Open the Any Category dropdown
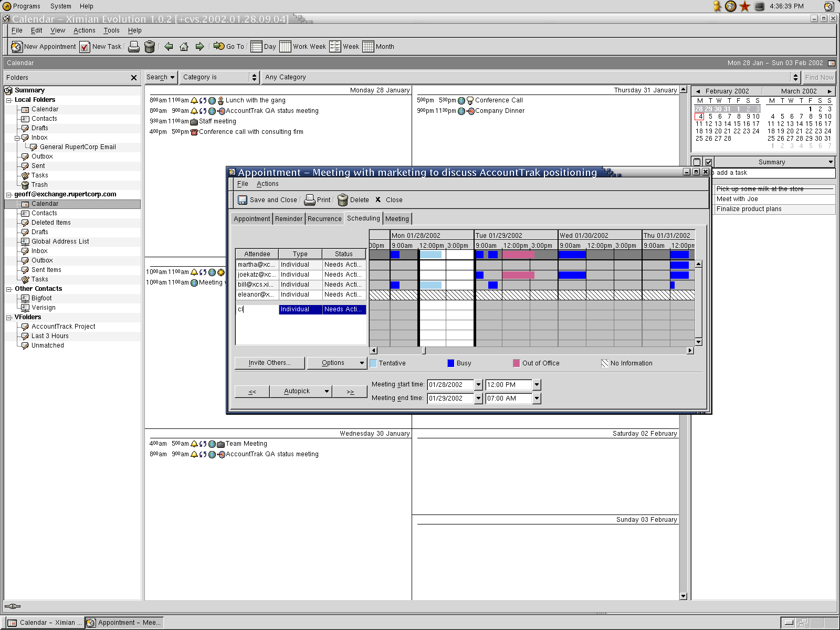This screenshot has width=840, height=630. click(x=530, y=77)
